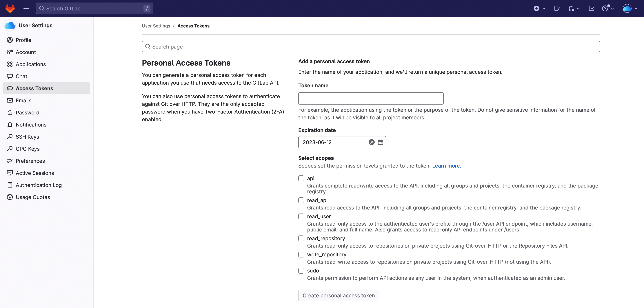Click the Issues icon in the top bar
644x308 pixels.
pyautogui.click(x=557, y=8)
